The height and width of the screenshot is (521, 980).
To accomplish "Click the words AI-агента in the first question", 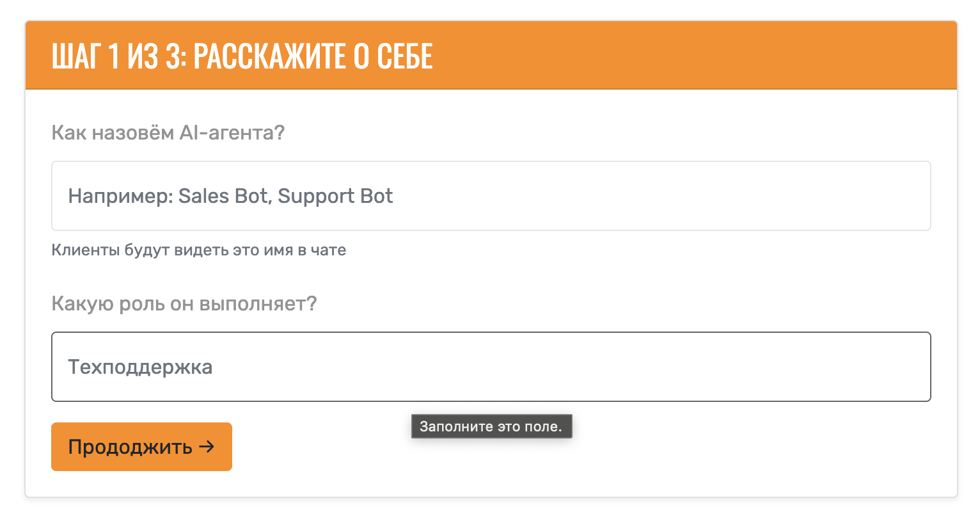I will (232, 132).
